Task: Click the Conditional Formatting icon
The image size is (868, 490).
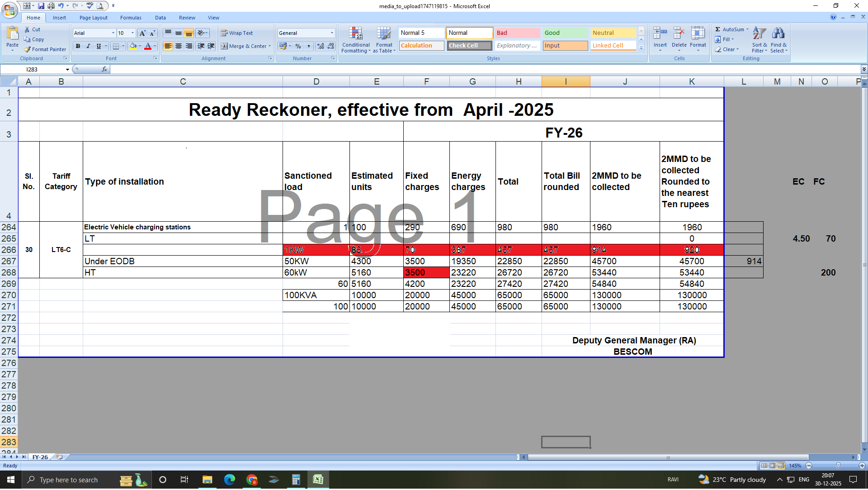Action: pos(356,34)
